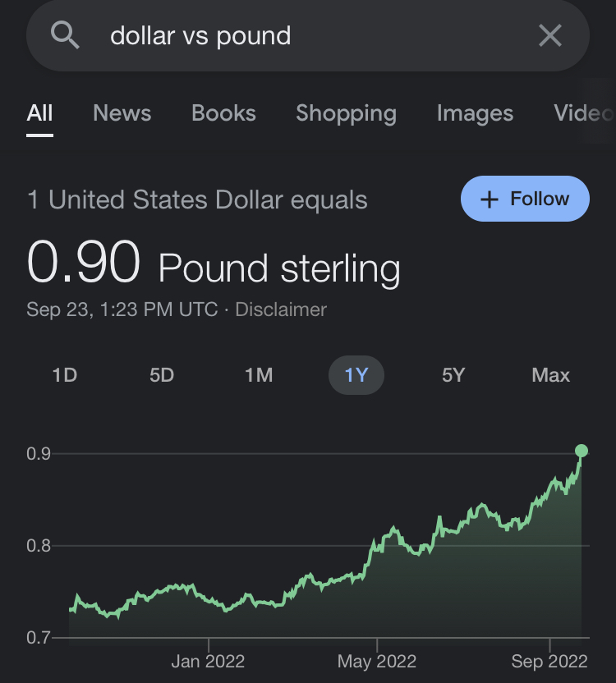This screenshot has height=683, width=616.
Task: Switch to the News tab
Action: (x=122, y=113)
